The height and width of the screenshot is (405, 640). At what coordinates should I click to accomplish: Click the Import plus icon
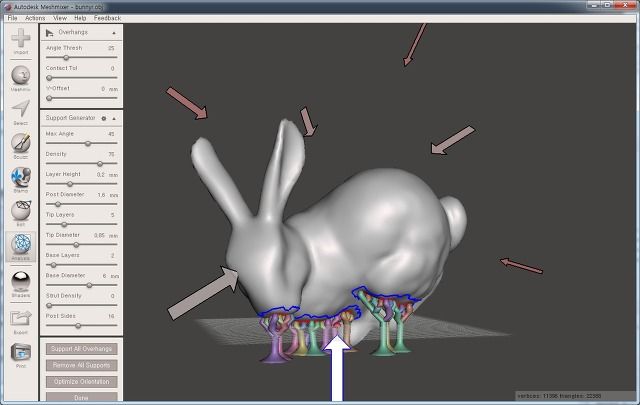coord(20,38)
